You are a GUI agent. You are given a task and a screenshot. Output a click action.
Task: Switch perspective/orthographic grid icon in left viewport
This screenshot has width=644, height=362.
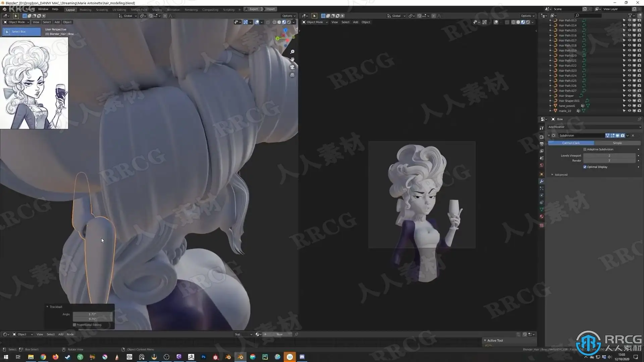pos(292,75)
